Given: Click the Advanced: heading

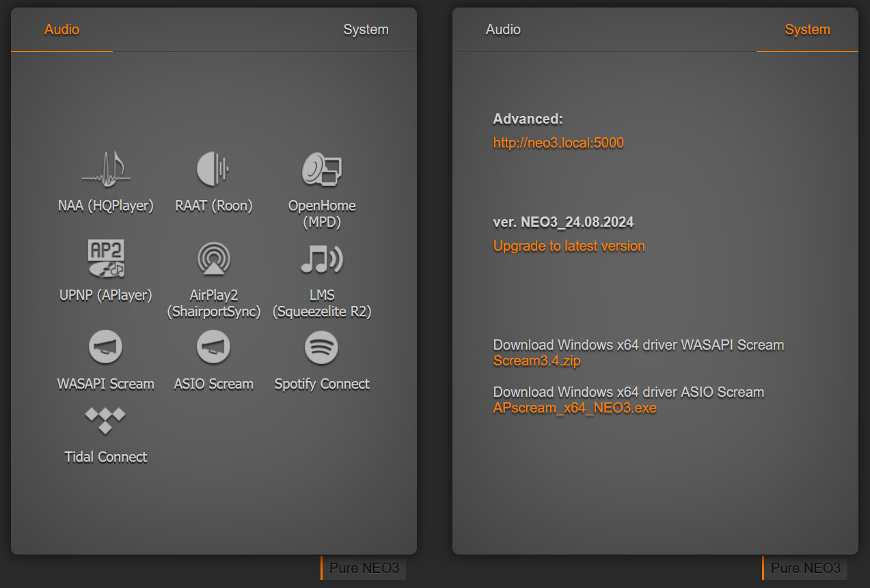Looking at the screenshot, I should click(528, 119).
